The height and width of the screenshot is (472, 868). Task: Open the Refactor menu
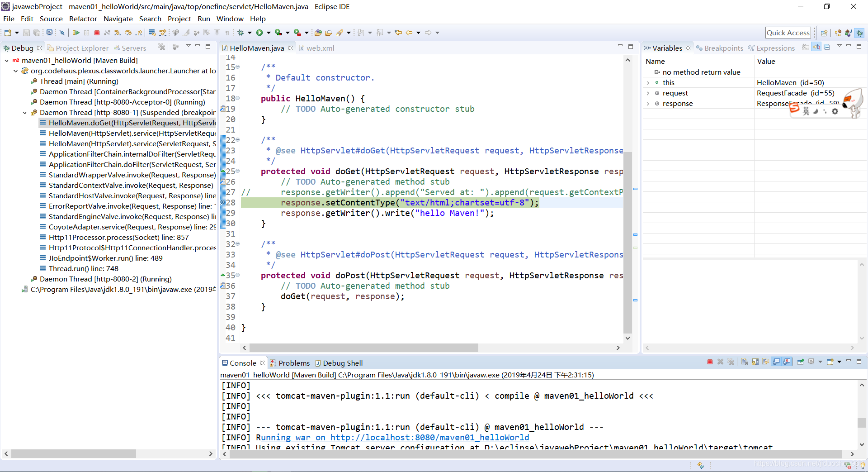(83, 19)
